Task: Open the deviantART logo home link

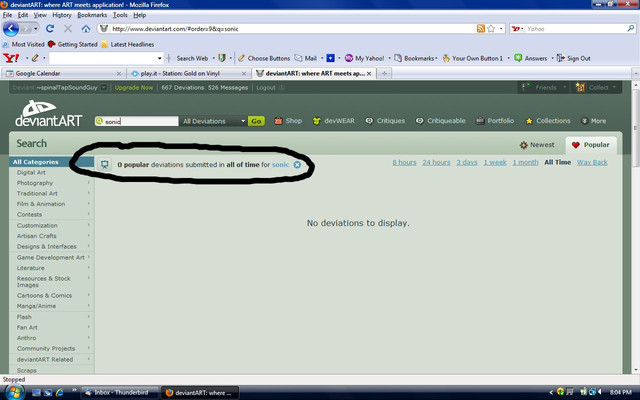Action: [49, 113]
